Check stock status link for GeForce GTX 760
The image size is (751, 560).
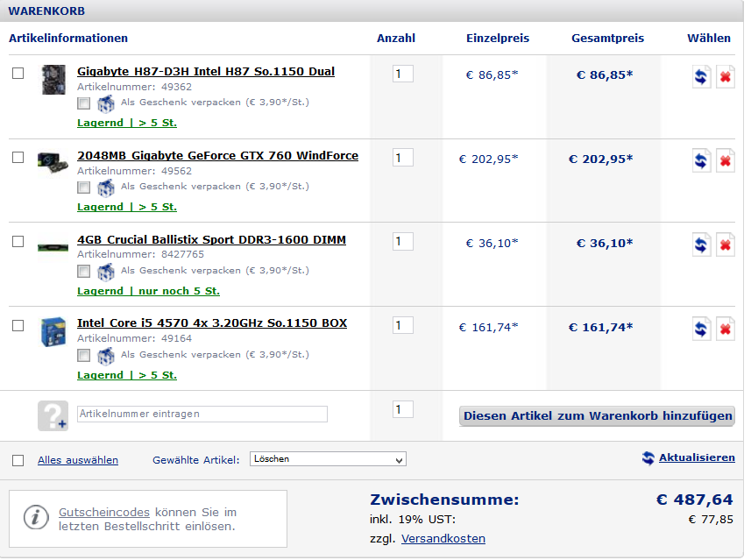point(127,208)
